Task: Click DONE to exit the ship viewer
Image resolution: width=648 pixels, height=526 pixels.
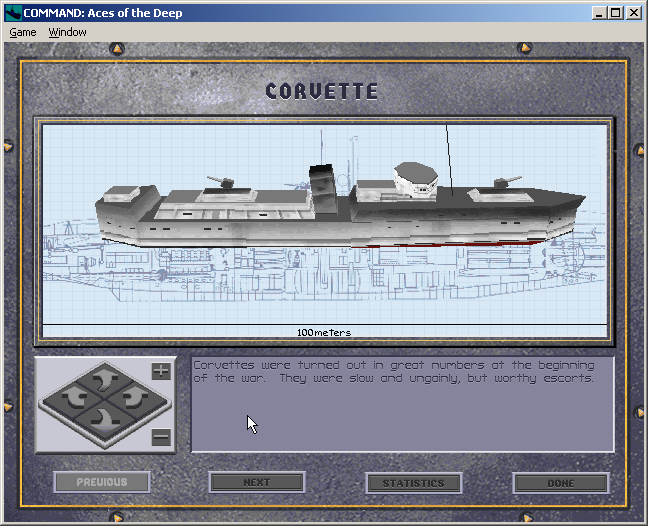Action: tap(561, 483)
